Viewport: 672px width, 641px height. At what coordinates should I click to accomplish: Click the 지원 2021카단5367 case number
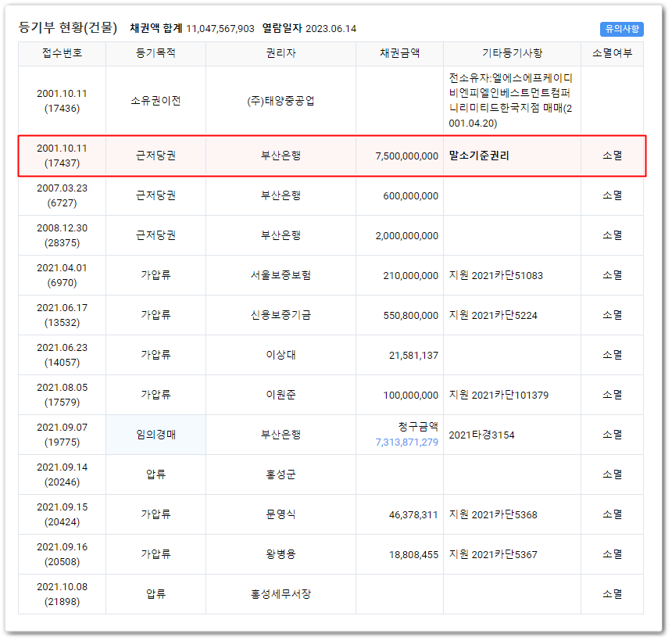coord(493,554)
